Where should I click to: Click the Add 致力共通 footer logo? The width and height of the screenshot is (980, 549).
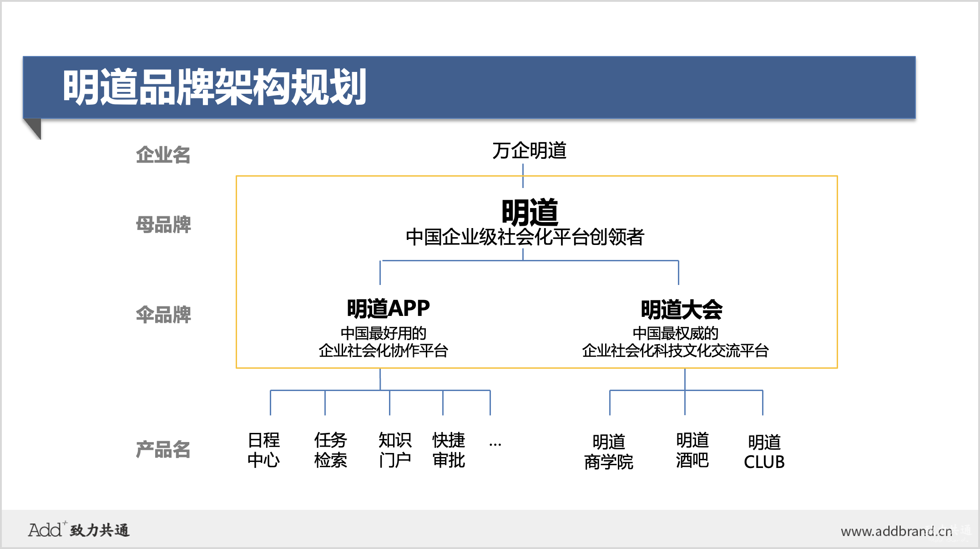(79, 530)
